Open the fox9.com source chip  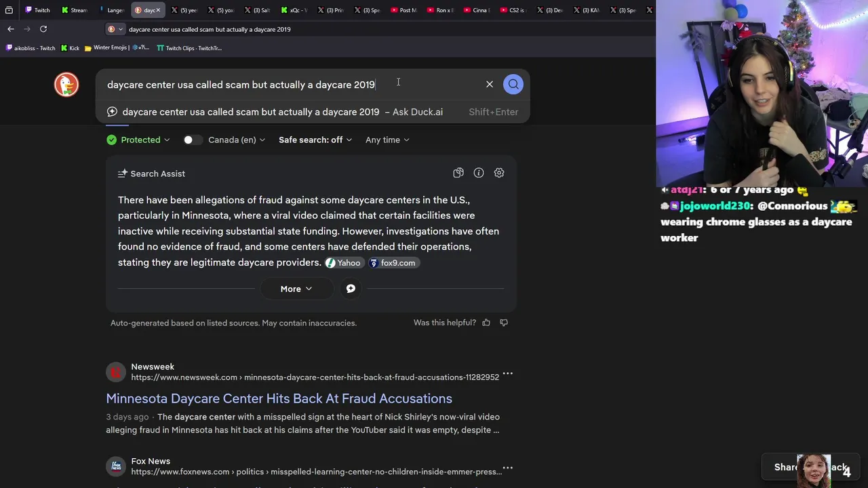(393, 263)
